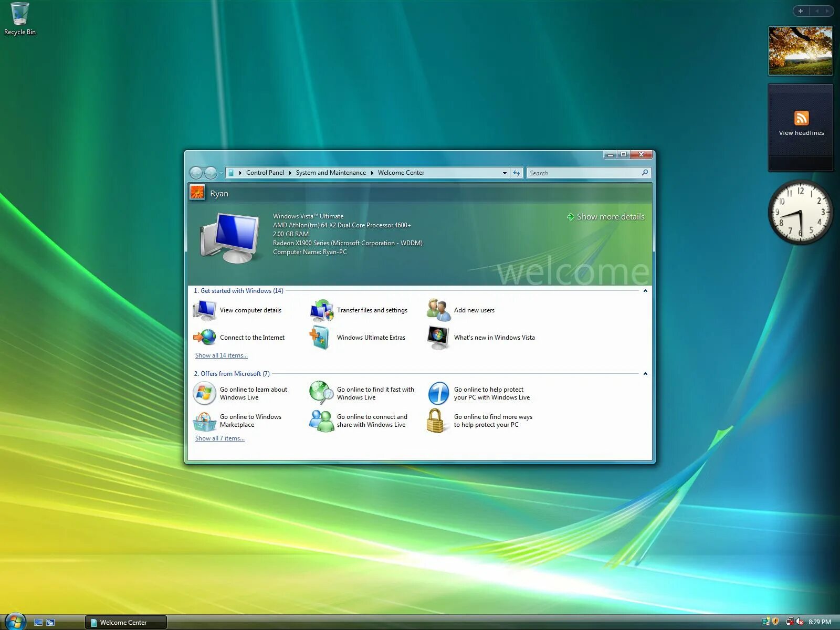Click Switch between windows in Quick Launch
Screen dimensions: 840x630
pos(50,622)
